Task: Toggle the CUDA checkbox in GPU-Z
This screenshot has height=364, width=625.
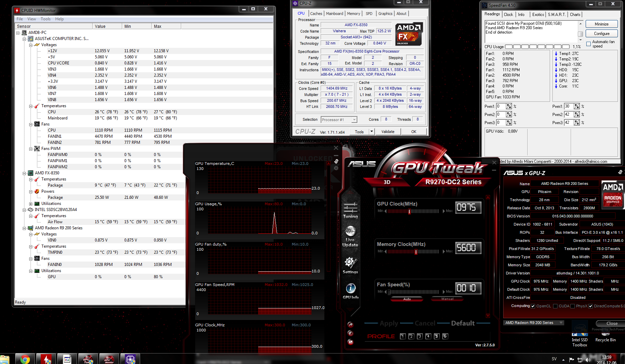Action: 555,306
